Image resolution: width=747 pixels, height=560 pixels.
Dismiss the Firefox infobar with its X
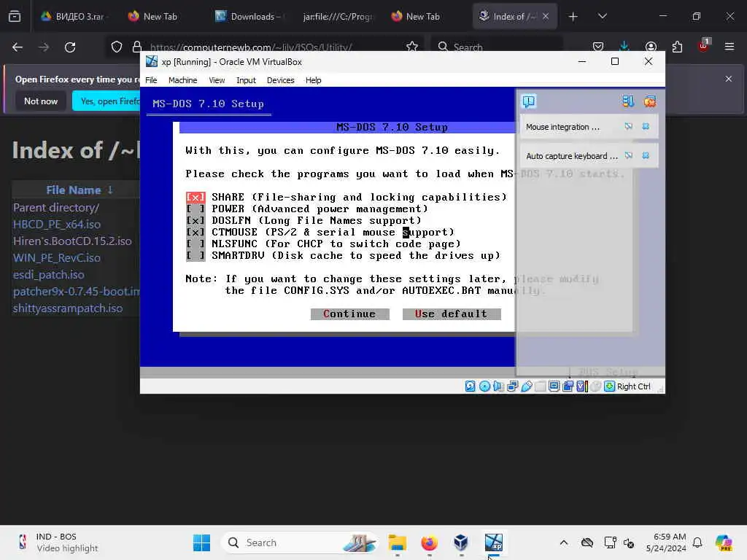point(729,79)
